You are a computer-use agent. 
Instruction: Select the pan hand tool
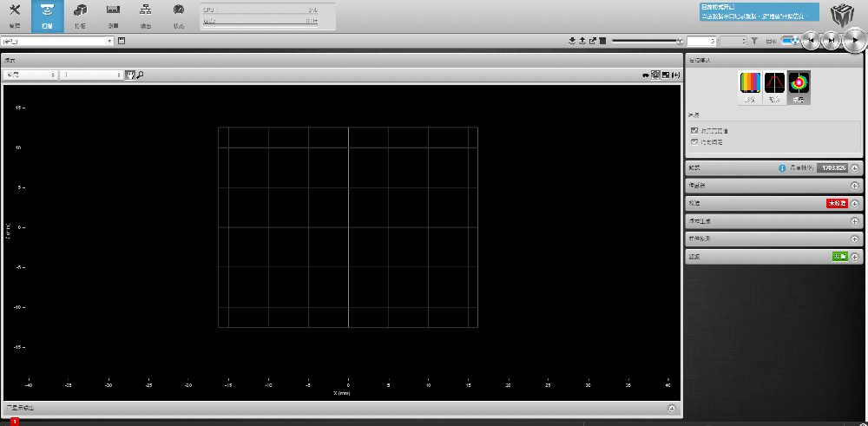point(130,75)
